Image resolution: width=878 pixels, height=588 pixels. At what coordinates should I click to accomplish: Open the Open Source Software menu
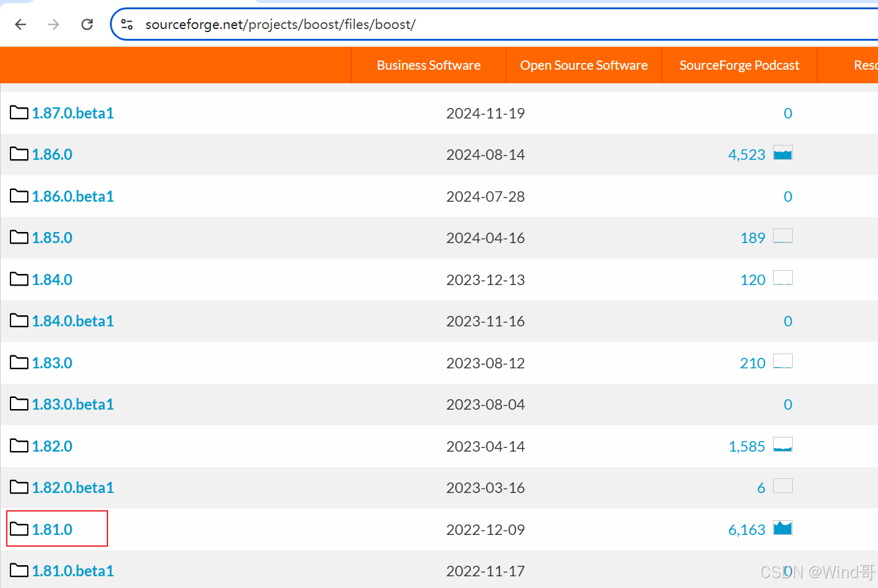tap(583, 65)
